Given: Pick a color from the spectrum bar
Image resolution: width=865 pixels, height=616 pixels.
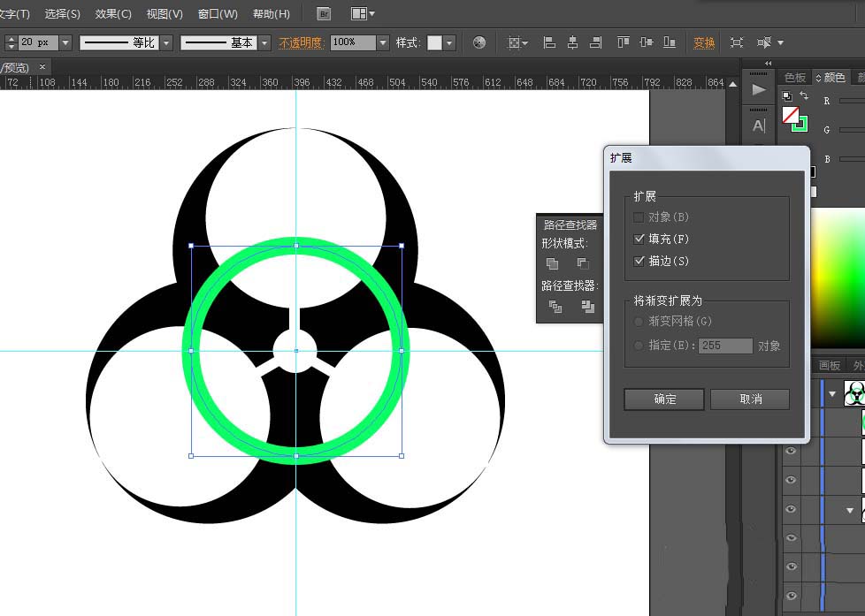Looking at the screenshot, I should tap(838, 278).
